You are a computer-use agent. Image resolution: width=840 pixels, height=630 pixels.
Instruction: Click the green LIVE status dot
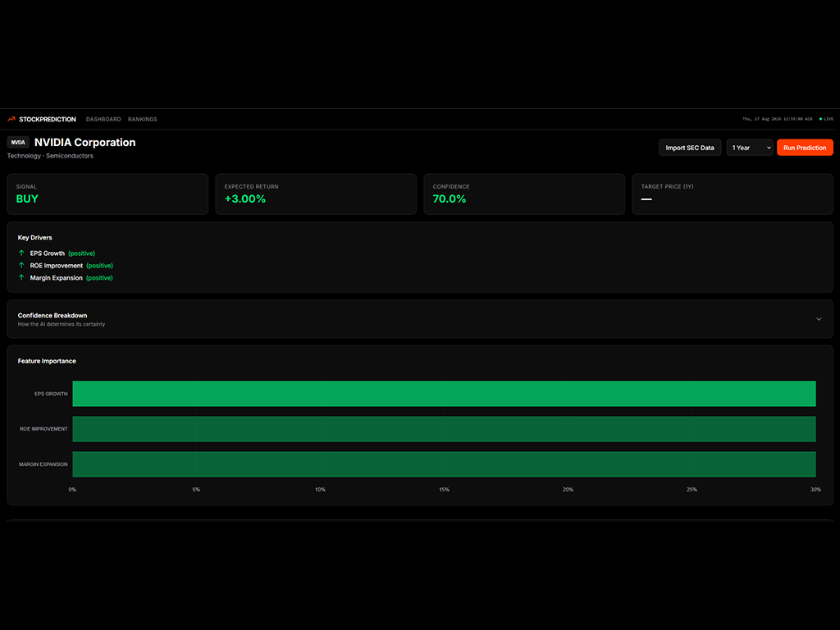820,119
